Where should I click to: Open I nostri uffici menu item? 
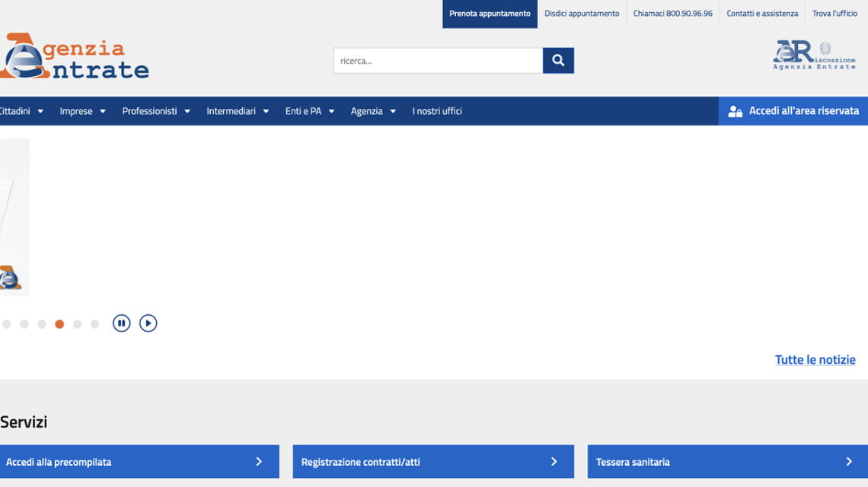coord(437,111)
